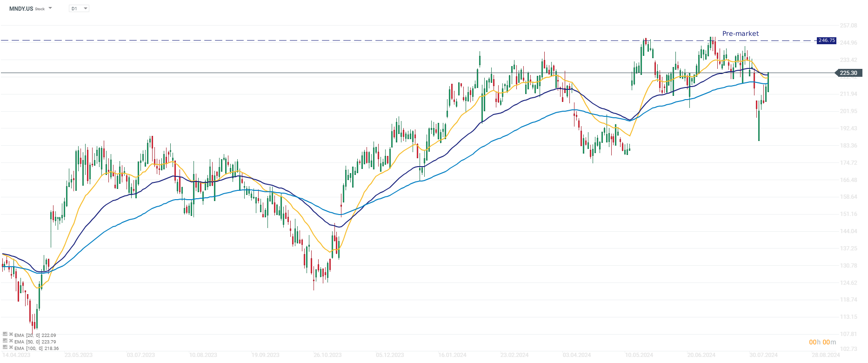Viewport: 868px width, 363px height.
Task: Open settings icon for EMA 20 indicator
Action: [5, 334]
